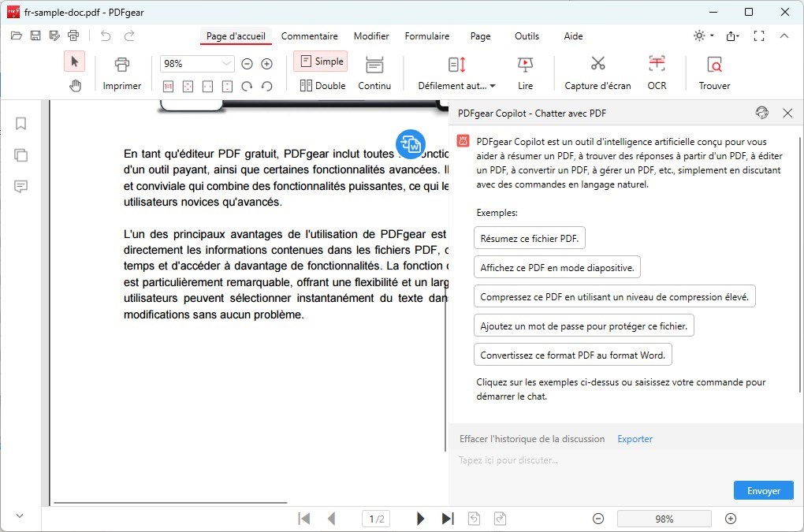This screenshot has width=804, height=532.
Task: Click the Envoyer button
Action: pos(764,490)
